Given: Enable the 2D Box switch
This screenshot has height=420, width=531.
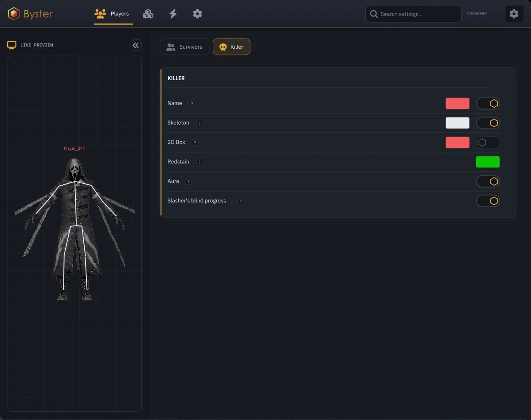Looking at the screenshot, I should click(x=488, y=143).
